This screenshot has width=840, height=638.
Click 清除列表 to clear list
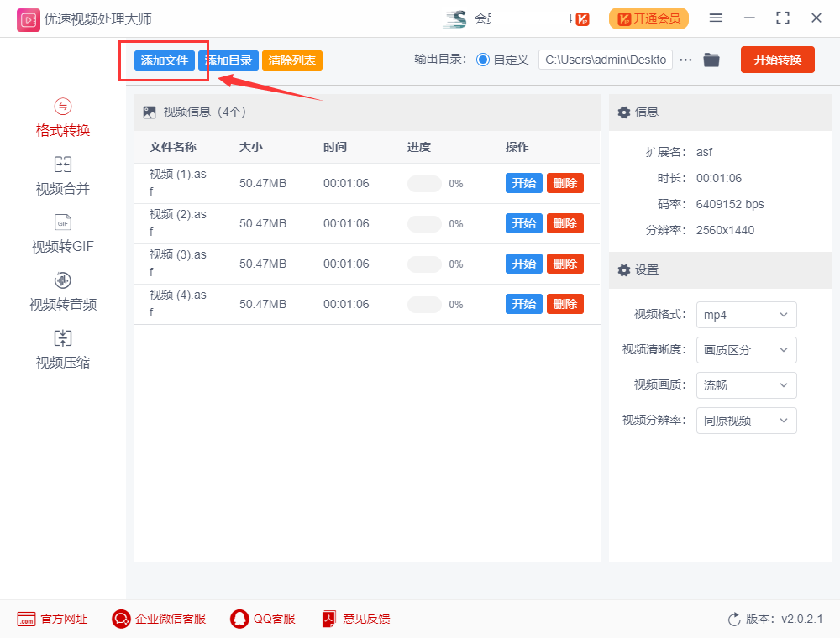coord(291,60)
